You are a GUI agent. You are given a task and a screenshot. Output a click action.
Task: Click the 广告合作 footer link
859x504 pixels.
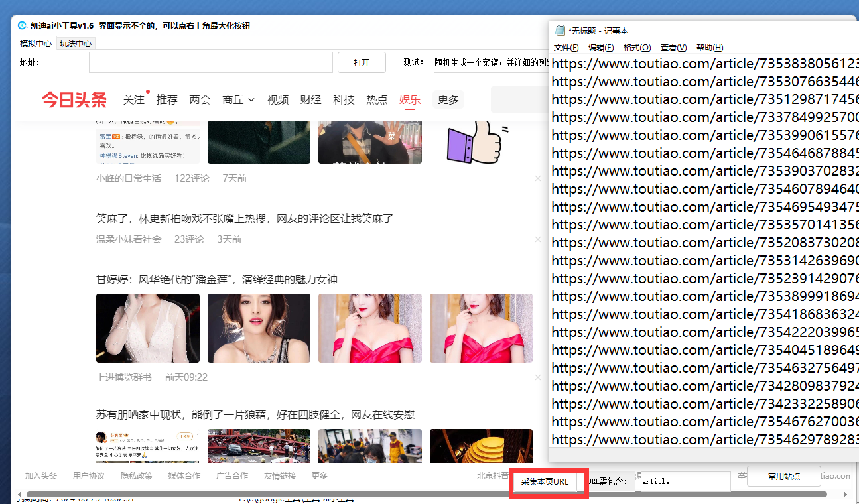[x=232, y=476]
